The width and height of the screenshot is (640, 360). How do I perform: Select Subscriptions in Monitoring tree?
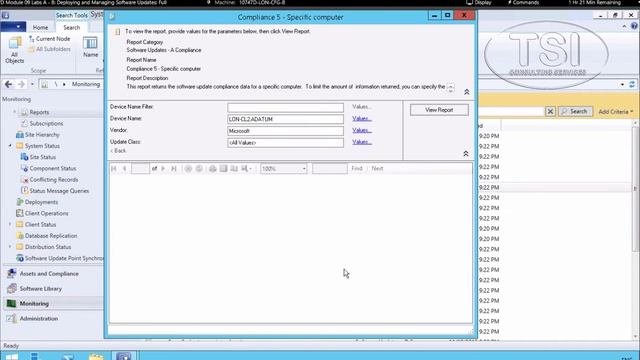46,123
